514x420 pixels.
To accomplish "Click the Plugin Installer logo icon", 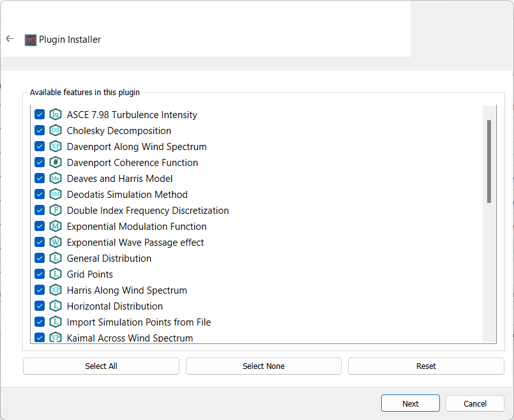I will tap(31, 40).
